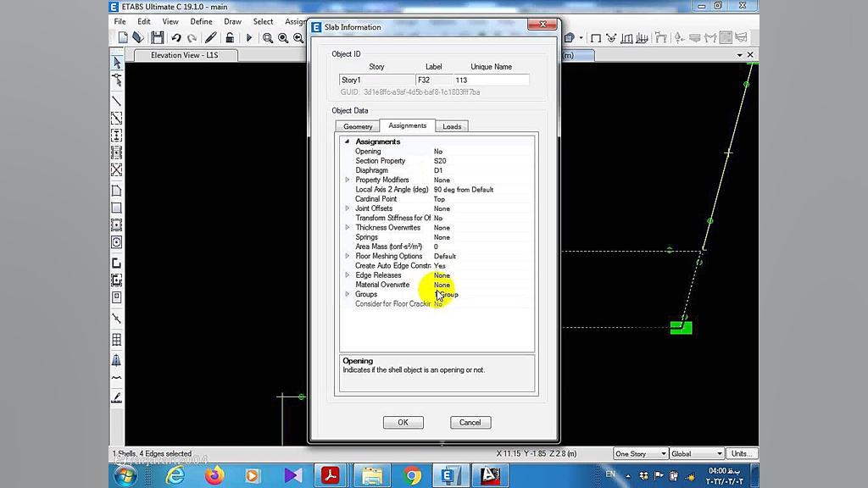Select the pointer tool in left toolbar
Viewport: 868px width, 488px height.
117,63
